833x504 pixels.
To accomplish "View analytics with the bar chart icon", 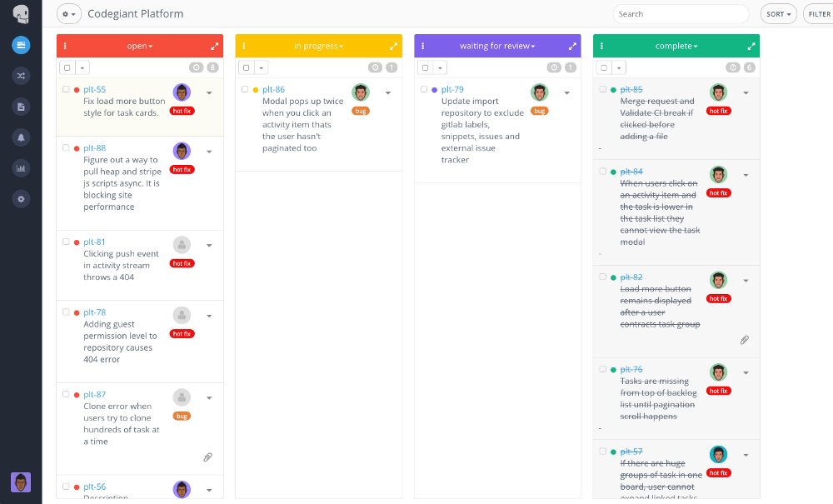I will [20, 168].
